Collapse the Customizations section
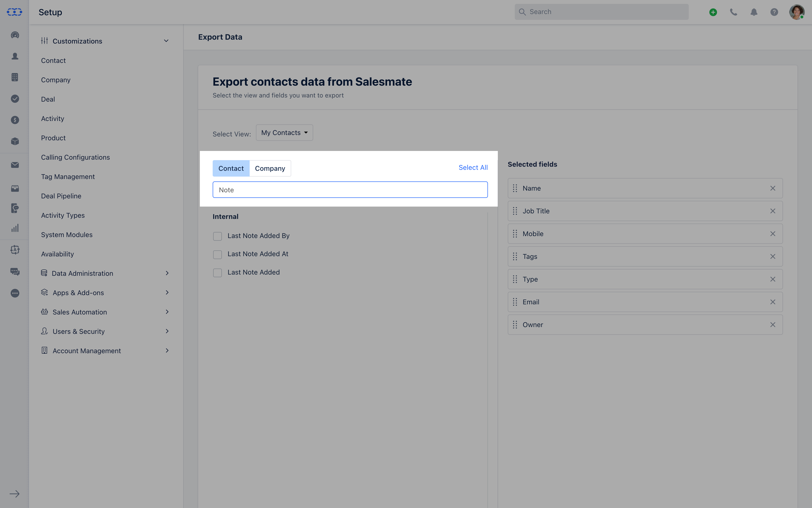 click(166, 41)
